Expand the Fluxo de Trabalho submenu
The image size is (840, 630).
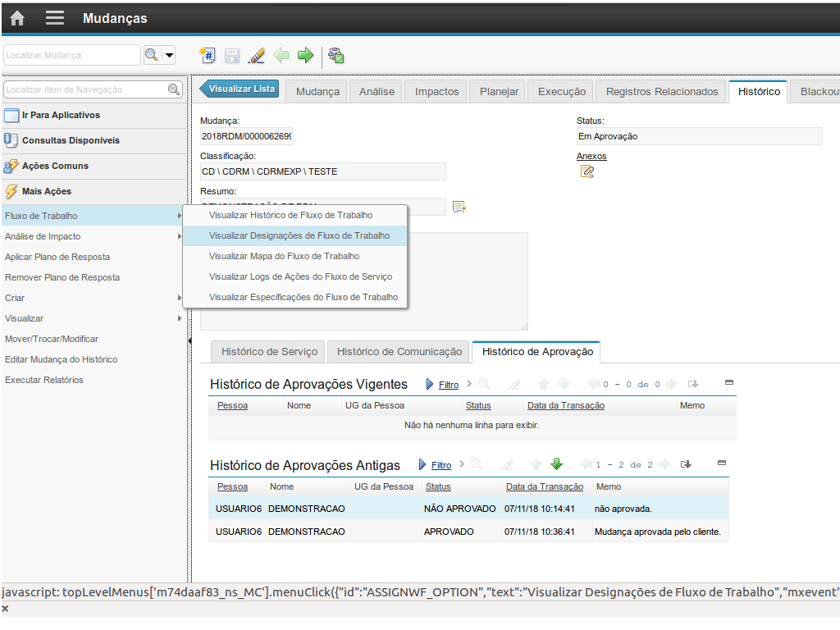point(180,216)
